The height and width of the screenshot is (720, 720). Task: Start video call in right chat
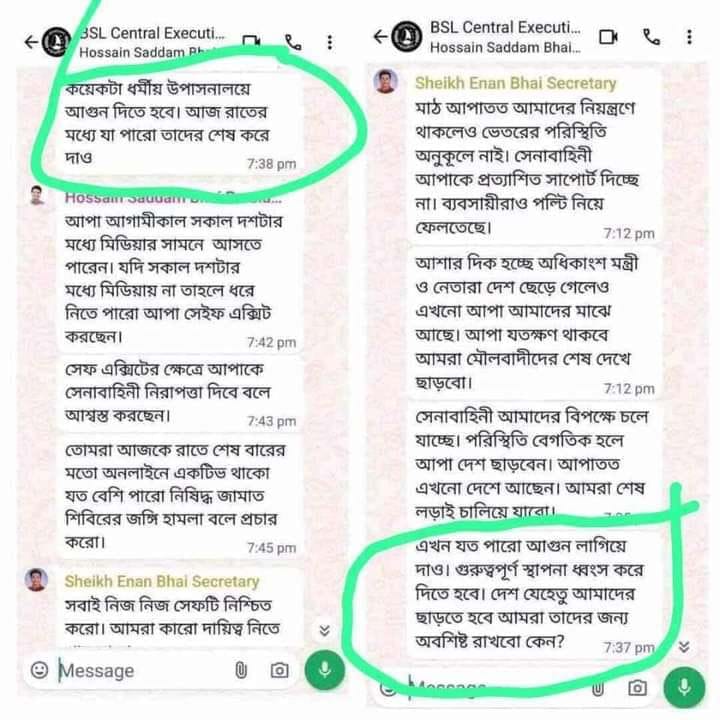(x=608, y=37)
